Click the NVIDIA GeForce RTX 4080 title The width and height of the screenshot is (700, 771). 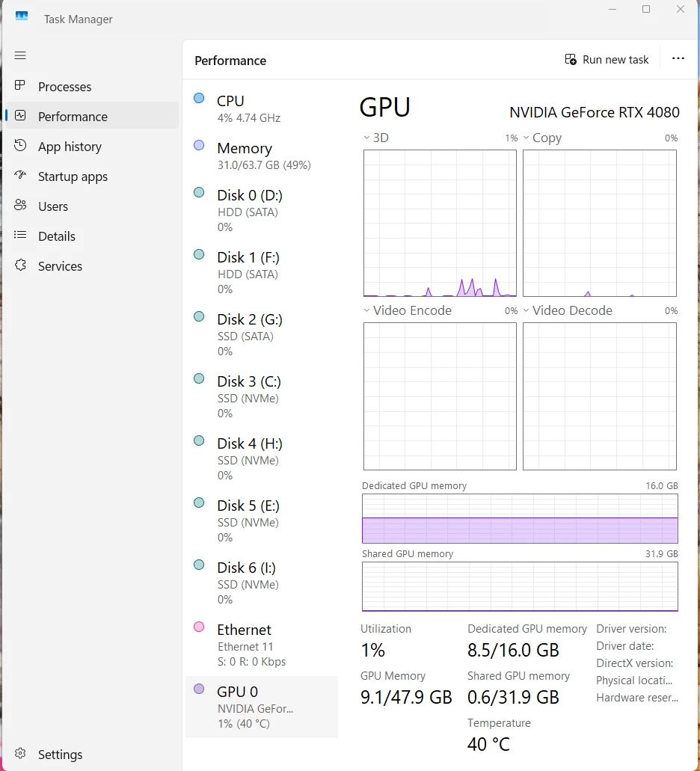595,113
